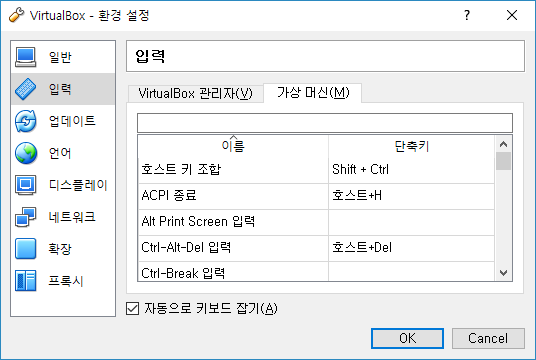Select the 입력 keyboard icon

26,89
